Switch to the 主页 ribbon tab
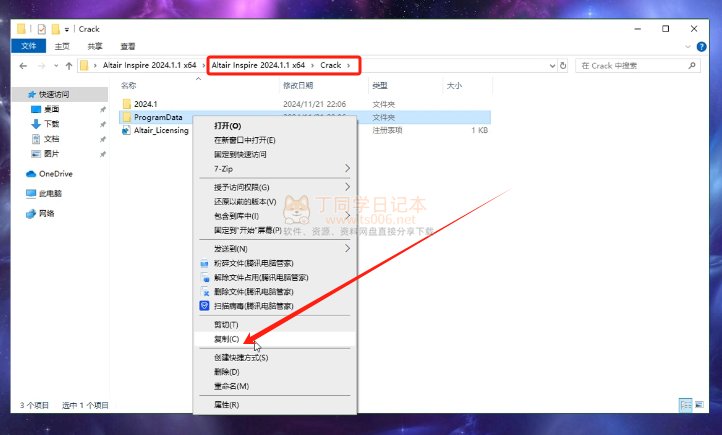Viewport: 722px width, 435px height. pyautogui.click(x=62, y=46)
